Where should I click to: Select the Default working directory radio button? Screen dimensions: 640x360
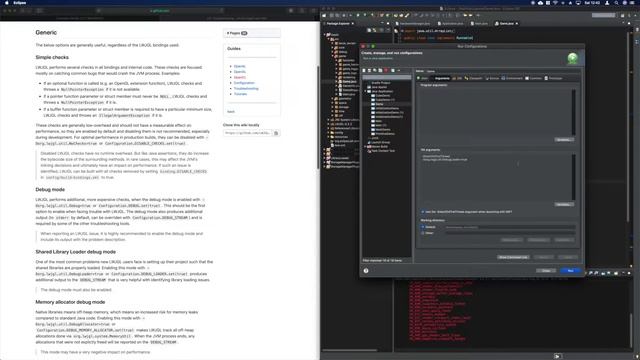pyautogui.click(x=423, y=227)
